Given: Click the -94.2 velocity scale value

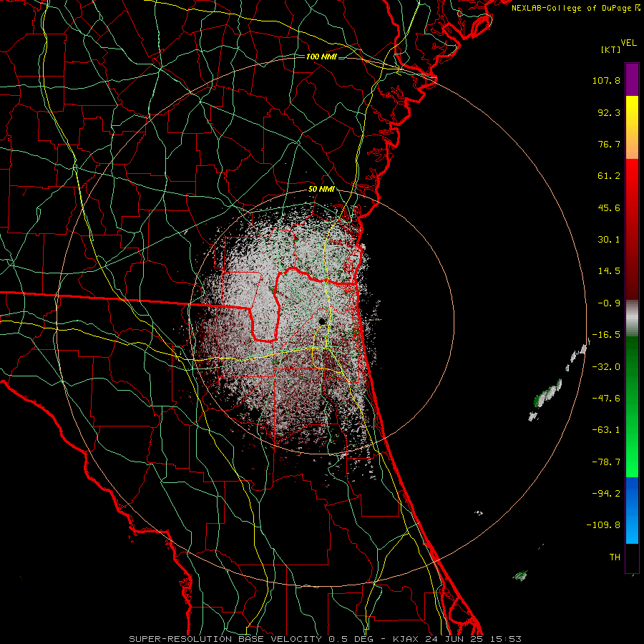Looking at the screenshot, I should 606,494.
